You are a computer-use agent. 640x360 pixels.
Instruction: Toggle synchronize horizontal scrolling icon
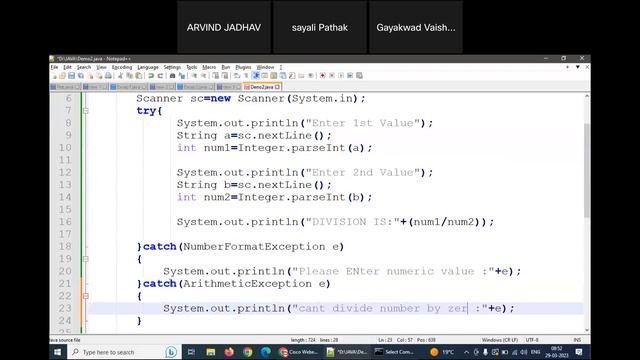click(x=224, y=76)
